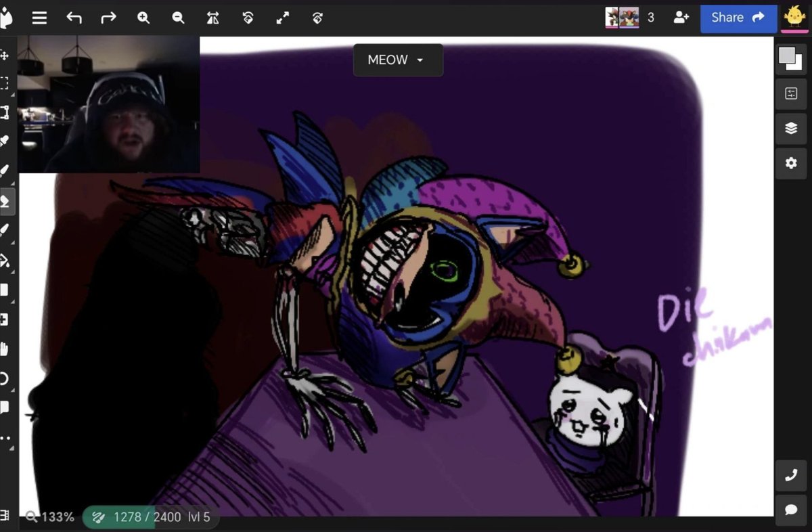
Task: Rotate the canvas view counterclockwise
Action: coord(248,18)
